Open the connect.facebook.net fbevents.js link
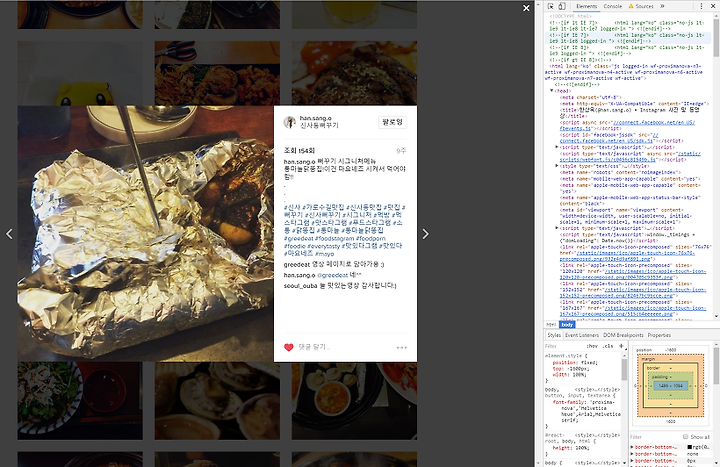This screenshot has height=467, width=720. [x=627, y=125]
